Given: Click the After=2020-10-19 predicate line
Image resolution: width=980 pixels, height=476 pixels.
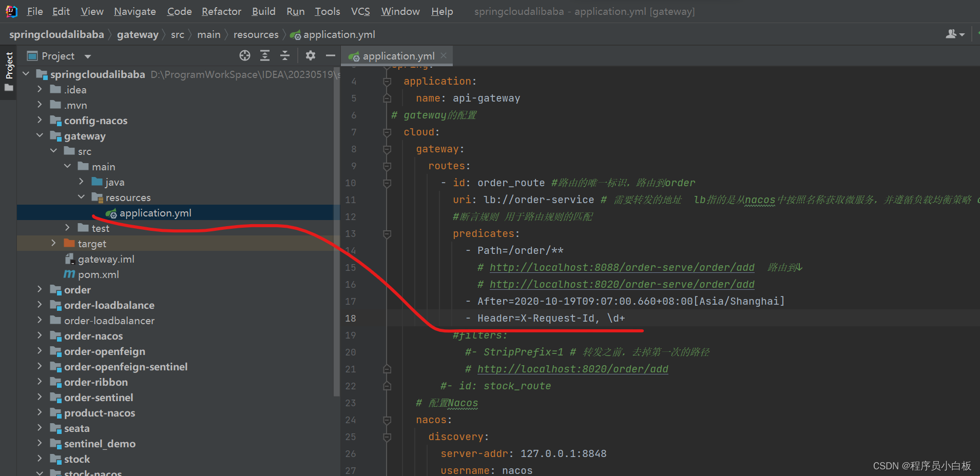Looking at the screenshot, I should (631, 302).
